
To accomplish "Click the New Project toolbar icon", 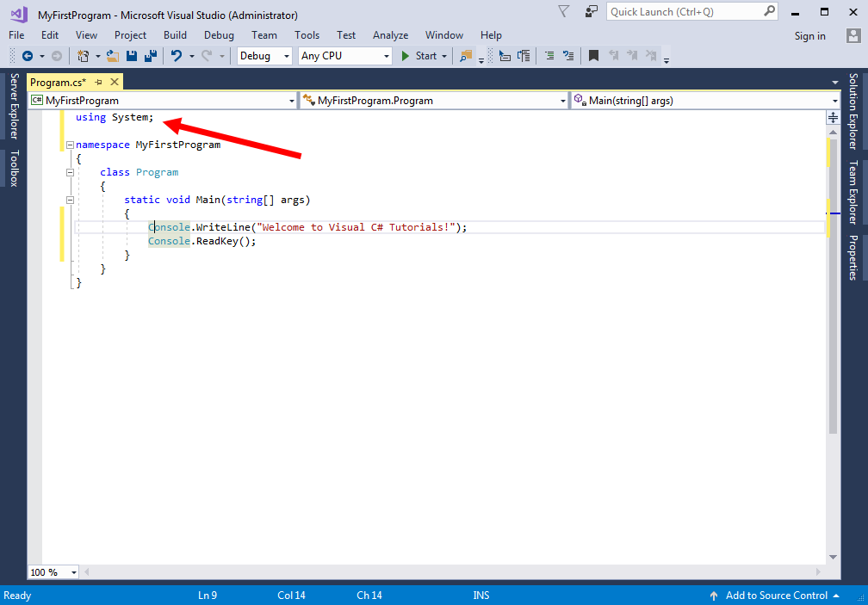I will 83,56.
